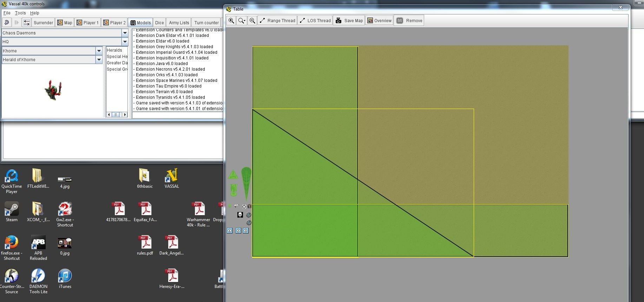Open the Player 2 window
The width and height of the screenshot is (644, 302).
click(114, 23)
